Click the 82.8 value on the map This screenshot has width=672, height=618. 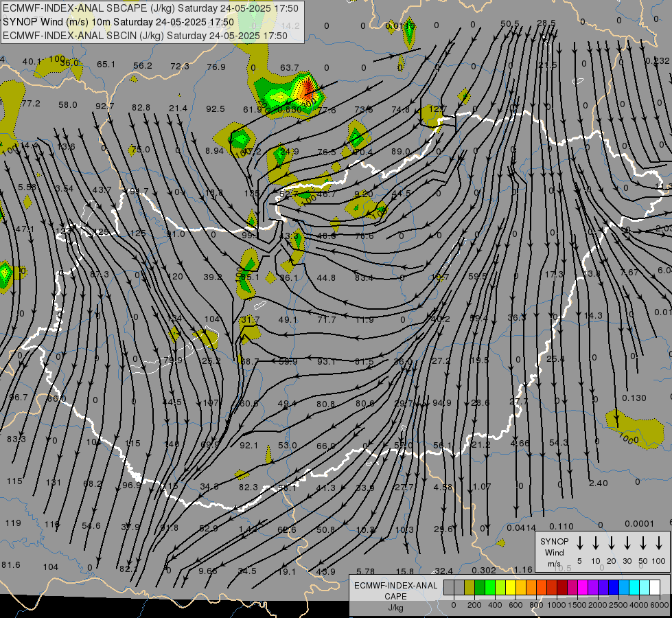[141, 107]
